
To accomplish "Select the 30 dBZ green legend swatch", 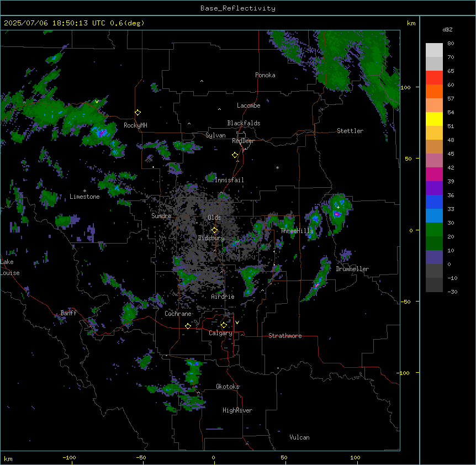I will coord(434,230).
